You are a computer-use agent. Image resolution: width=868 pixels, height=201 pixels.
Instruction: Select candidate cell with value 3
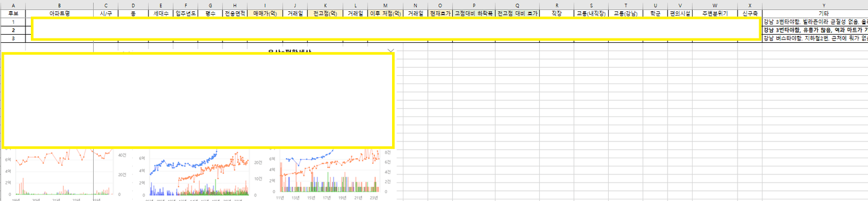point(13,38)
